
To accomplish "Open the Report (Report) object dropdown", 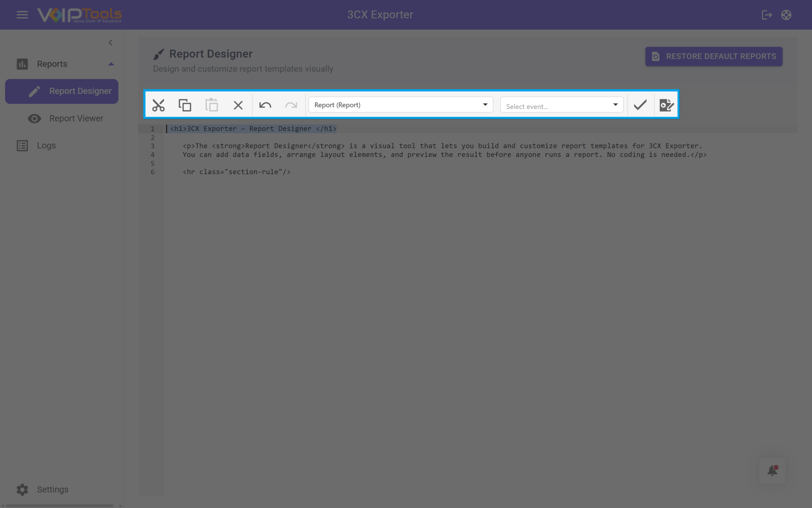I will [x=401, y=105].
